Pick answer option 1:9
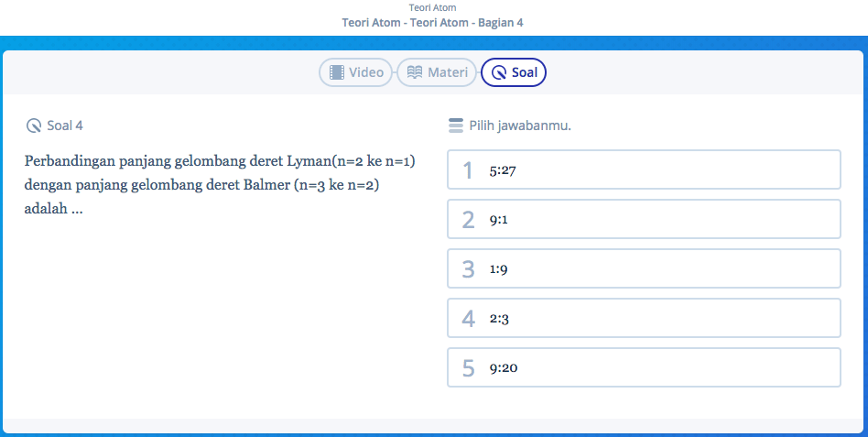The height and width of the screenshot is (437, 868). tap(643, 269)
